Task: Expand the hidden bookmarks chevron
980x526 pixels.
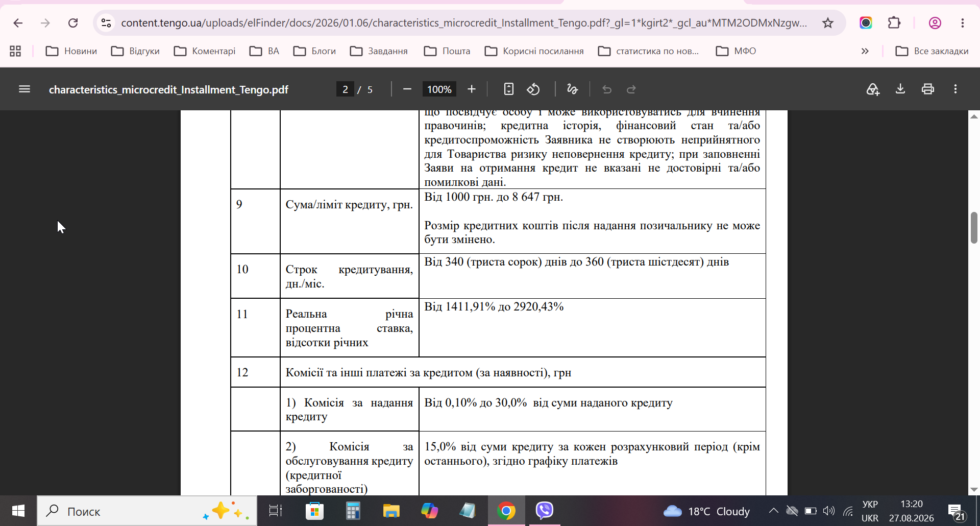Action: click(865, 51)
